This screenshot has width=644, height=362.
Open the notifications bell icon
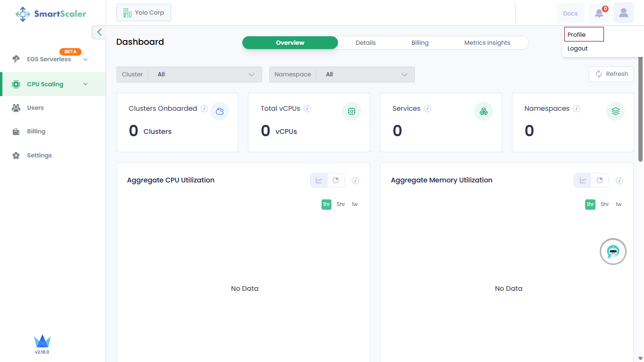click(x=599, y=13)
